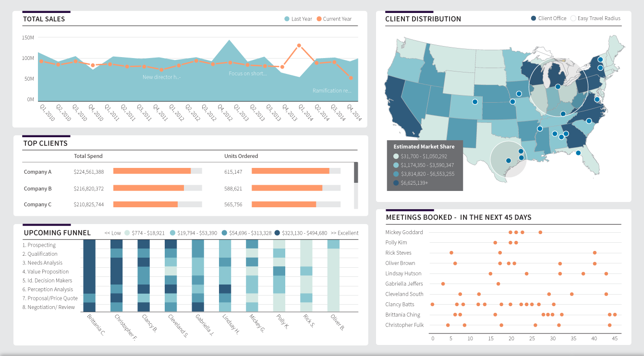The height and width of the screenshot is (356, 644).
Task: Select the Q1 2014 peak point on Current Year line
Action: pyautogui.click(x=299, y=46)
